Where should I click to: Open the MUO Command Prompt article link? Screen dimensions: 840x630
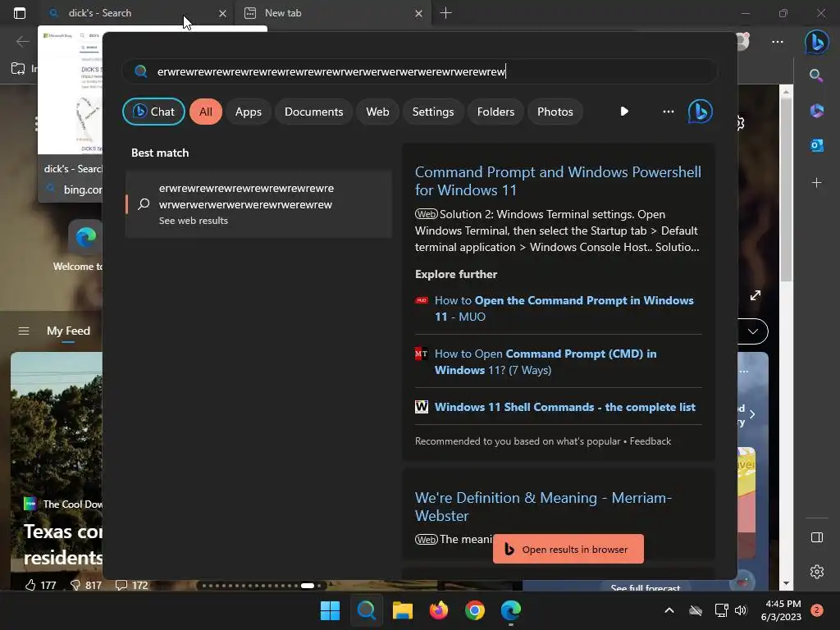[x=564, y=308]
